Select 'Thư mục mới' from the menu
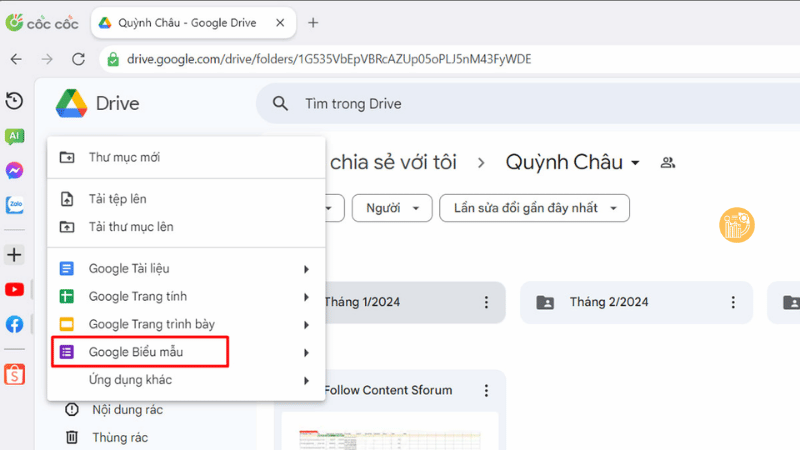Screen dimensions: 800x450 coord(186,157)
